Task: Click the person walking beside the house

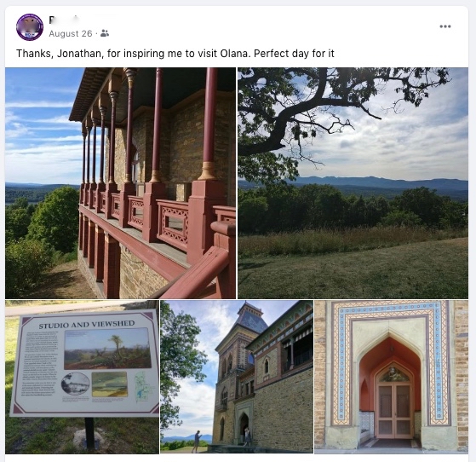Action: pyautogui.click(x=197, y=442)
